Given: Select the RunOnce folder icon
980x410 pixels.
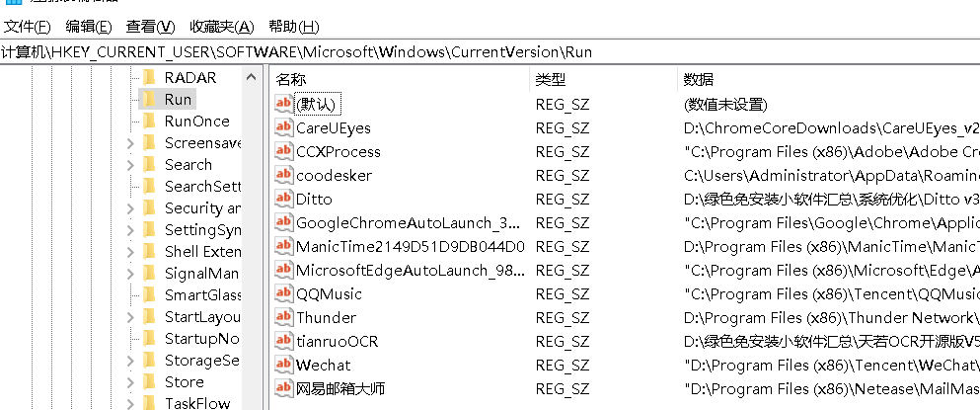Looking at the screenshot, I should tap(149, 121).
